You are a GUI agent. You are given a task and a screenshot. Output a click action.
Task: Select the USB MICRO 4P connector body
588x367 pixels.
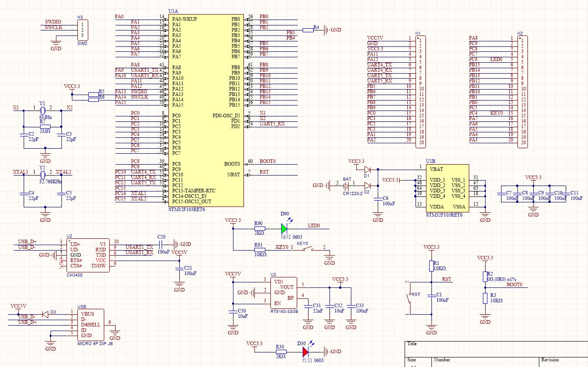(x=91, y=326)
